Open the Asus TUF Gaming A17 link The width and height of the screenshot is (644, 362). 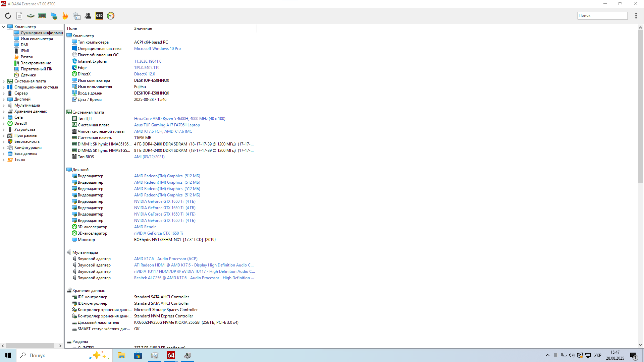[167, 125]
